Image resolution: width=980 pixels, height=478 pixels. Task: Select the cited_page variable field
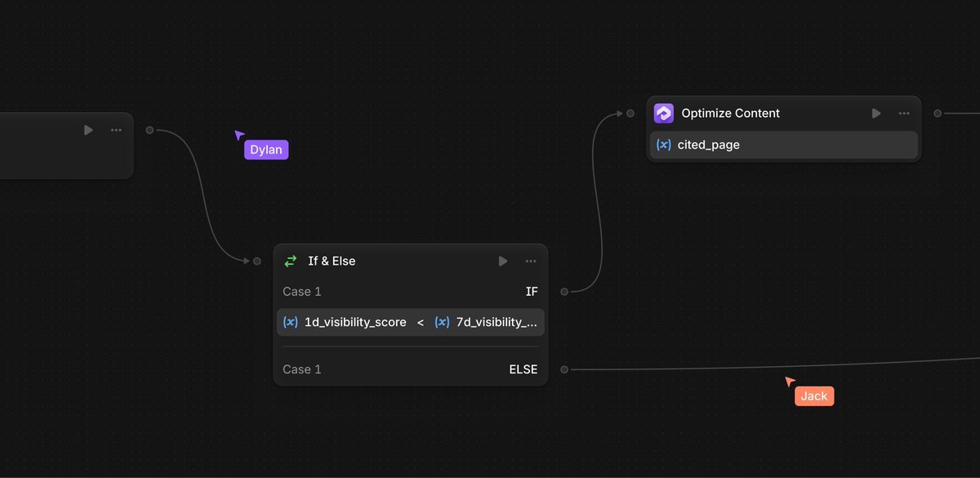784,145
